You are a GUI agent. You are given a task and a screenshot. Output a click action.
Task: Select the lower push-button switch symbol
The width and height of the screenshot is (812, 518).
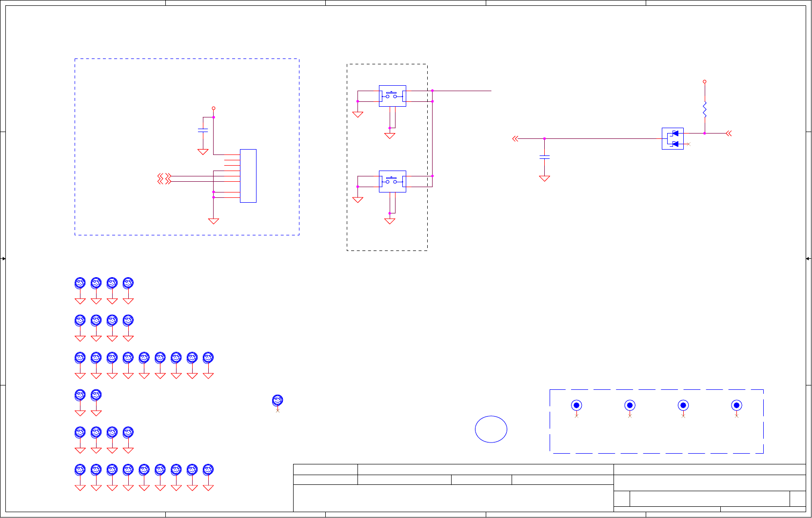click(x=393, y=181)
